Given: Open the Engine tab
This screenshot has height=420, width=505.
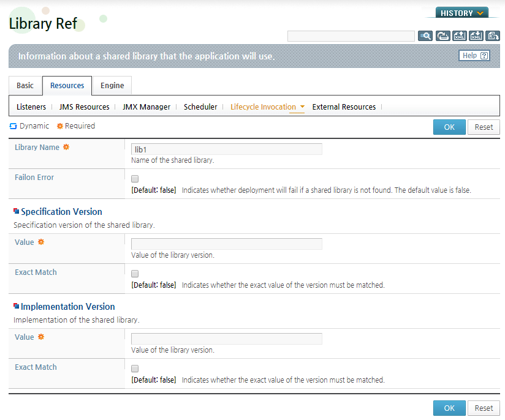Looking at the screenshot, I should click(112, 86).
